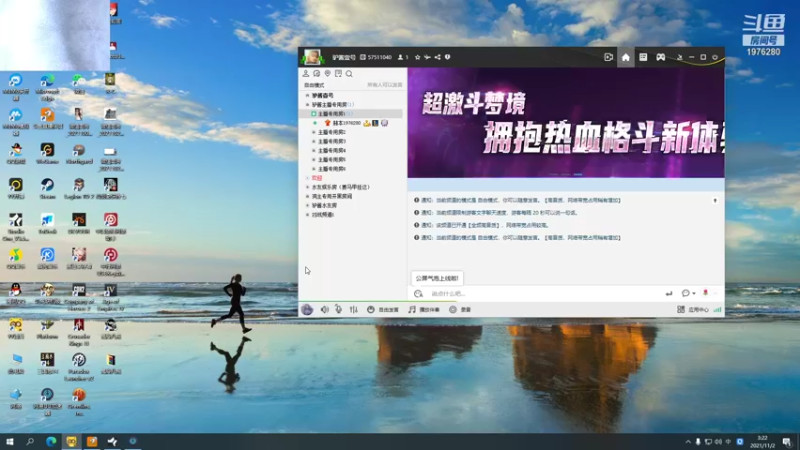Select the second banner carousel indicator
This screenshot has height=450, width=800.
pyautogui.click(x=565, y=174)
